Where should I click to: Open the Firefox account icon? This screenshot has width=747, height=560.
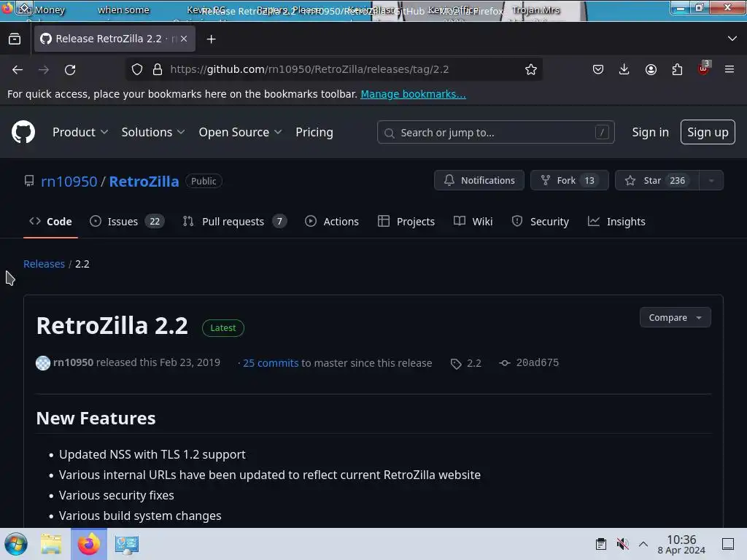(x=651, y=69)
